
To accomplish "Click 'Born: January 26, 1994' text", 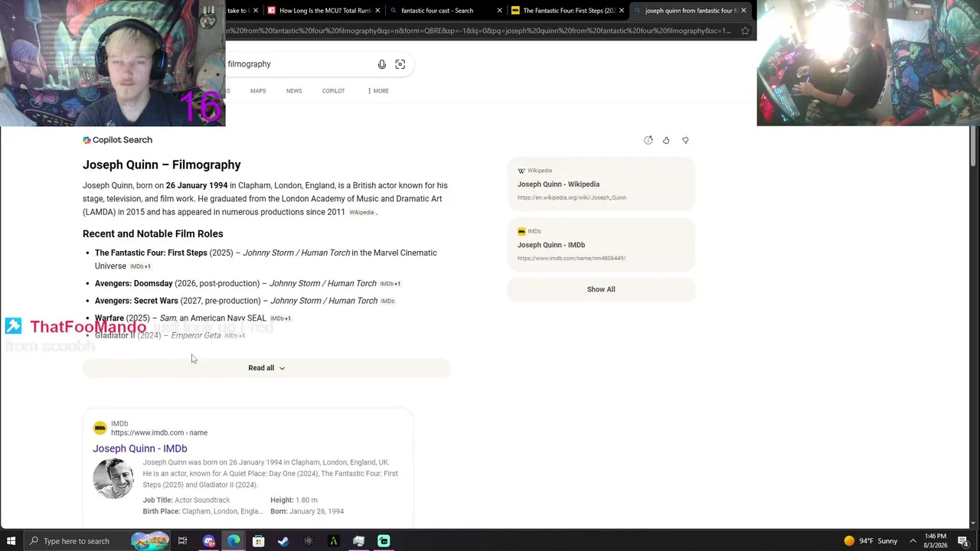I will 307,511.
